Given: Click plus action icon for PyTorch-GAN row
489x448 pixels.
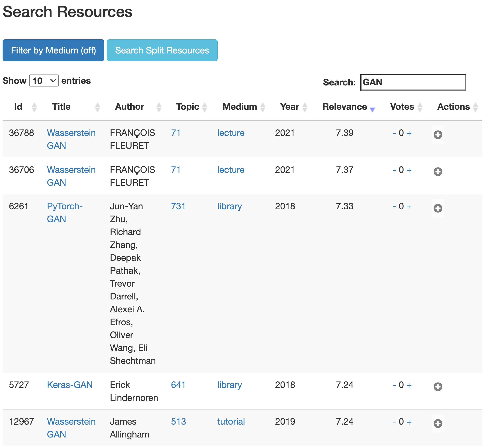Looking at the screenshot, I should pyautogui.click(x=438, y=208).
